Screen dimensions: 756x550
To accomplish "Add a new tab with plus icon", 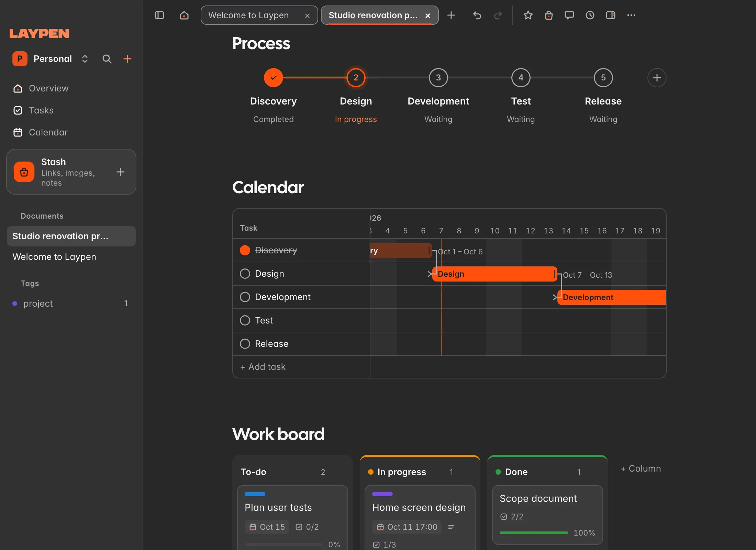I will (x=451, y=15).
